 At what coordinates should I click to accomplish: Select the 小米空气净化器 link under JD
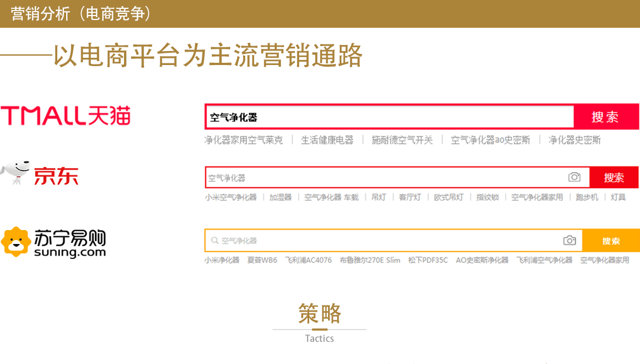tap(231, 197)
